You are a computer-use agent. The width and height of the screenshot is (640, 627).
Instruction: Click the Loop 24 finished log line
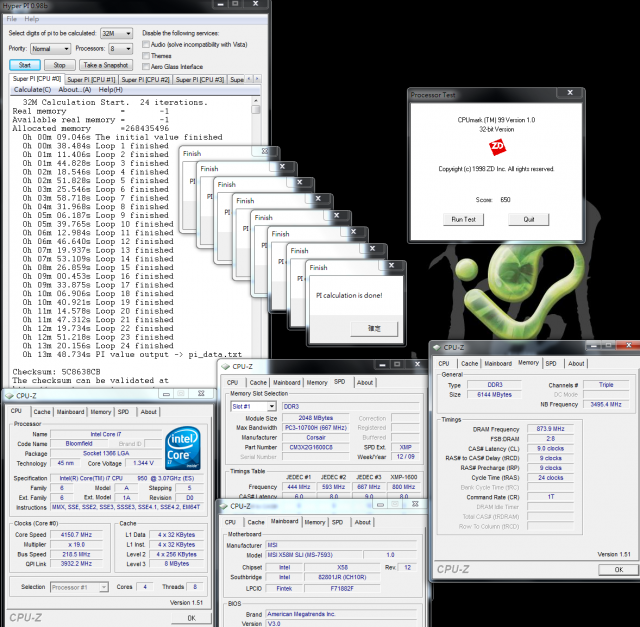pyautogui.click(x=98, y=346)
